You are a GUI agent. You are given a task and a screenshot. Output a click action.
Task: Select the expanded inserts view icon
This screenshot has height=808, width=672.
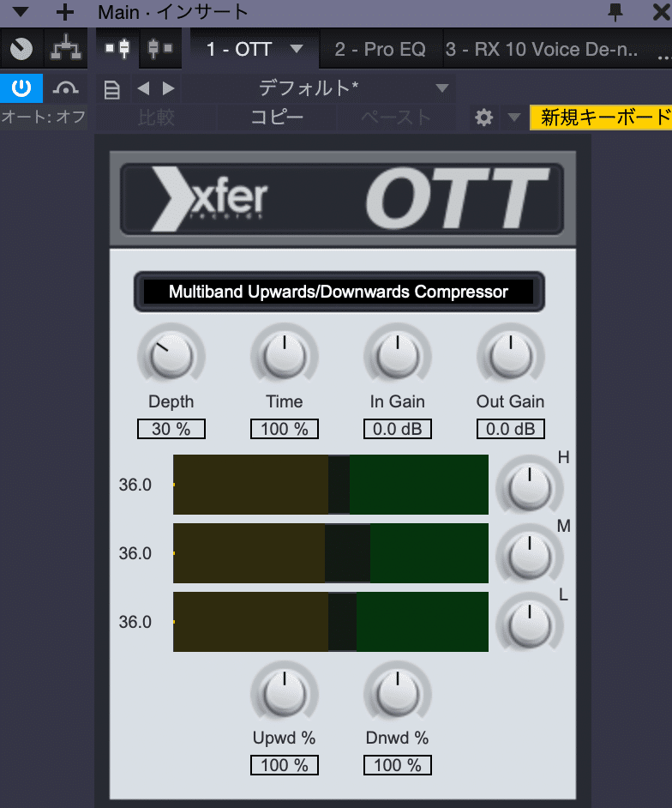coord(117,49)
